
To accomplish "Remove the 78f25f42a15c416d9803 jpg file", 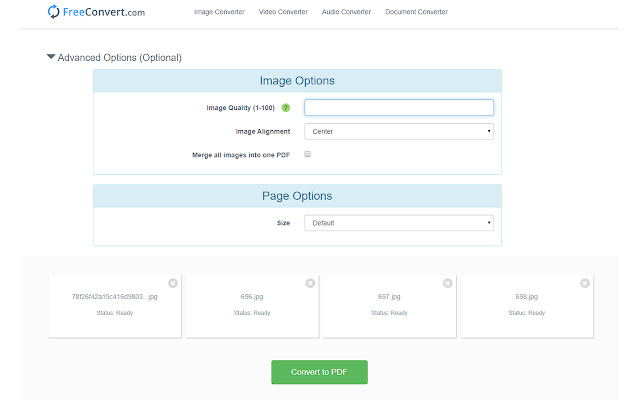I will coord(173,283).
